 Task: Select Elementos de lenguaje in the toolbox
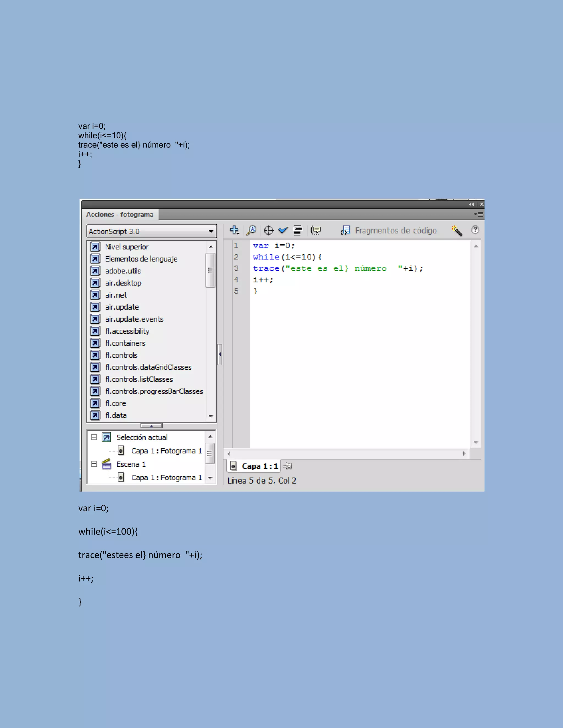[141, 259]
